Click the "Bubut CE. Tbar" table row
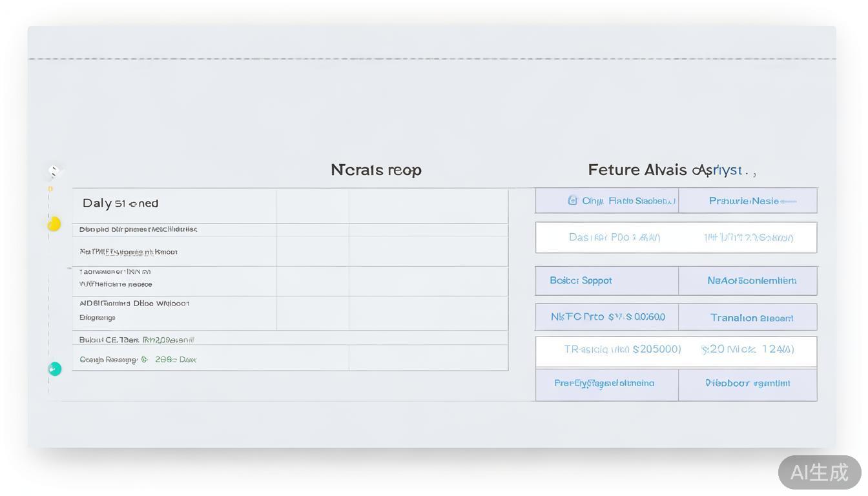 click(x=174, y=340)
